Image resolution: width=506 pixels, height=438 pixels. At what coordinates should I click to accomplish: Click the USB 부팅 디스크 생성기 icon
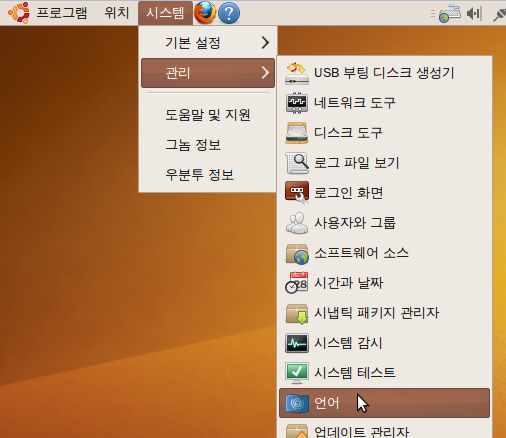297,73
